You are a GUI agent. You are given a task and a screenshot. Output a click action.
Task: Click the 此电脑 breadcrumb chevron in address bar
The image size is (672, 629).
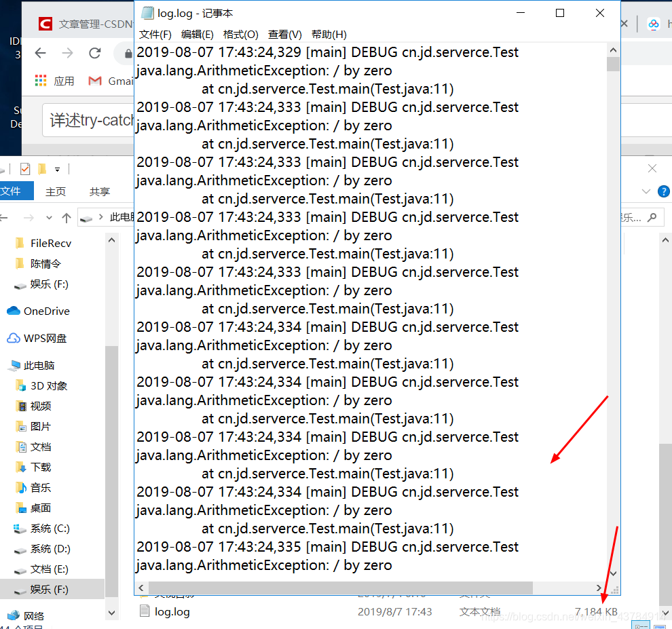(100, 217)
